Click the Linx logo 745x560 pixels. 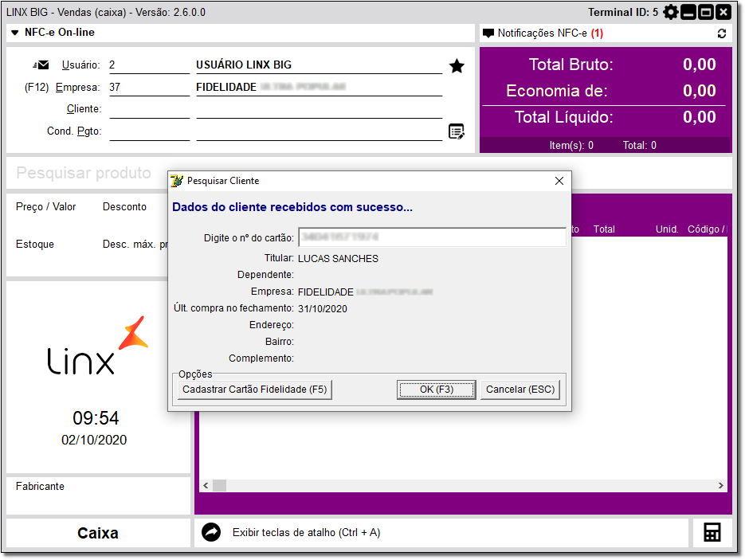(97, 345)
